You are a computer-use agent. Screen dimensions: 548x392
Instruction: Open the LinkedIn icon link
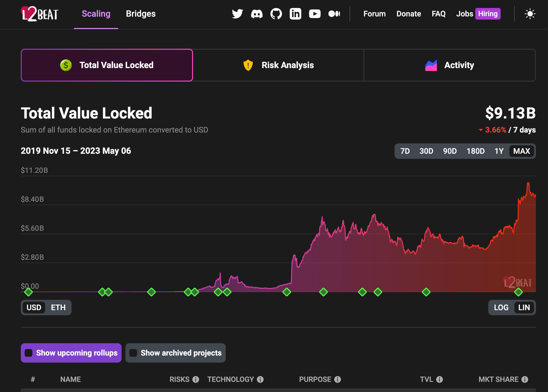[x=295, y=14]
